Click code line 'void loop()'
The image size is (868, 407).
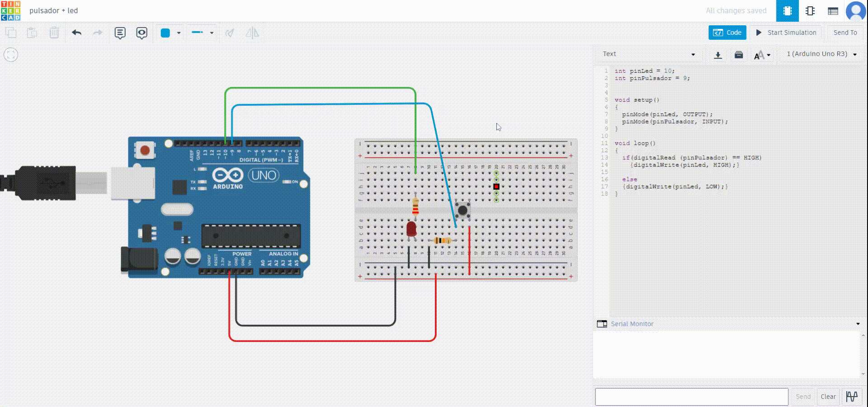(635, 143)
